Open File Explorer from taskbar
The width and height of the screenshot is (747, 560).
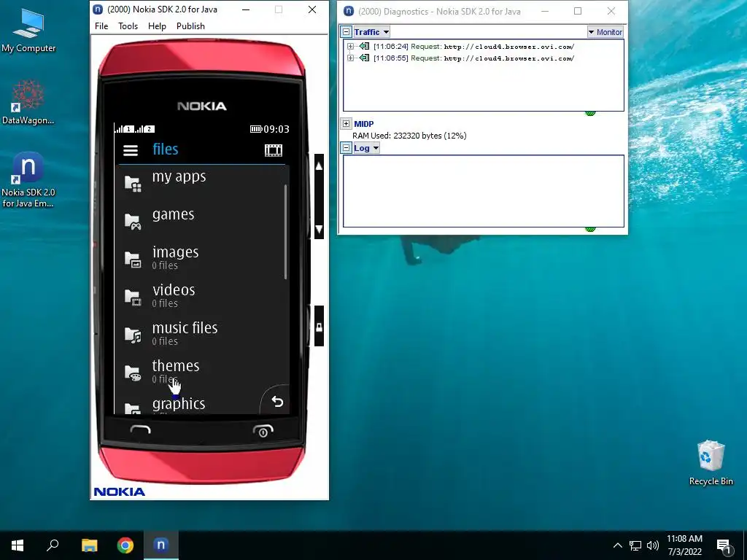click(x=90, y=545)
